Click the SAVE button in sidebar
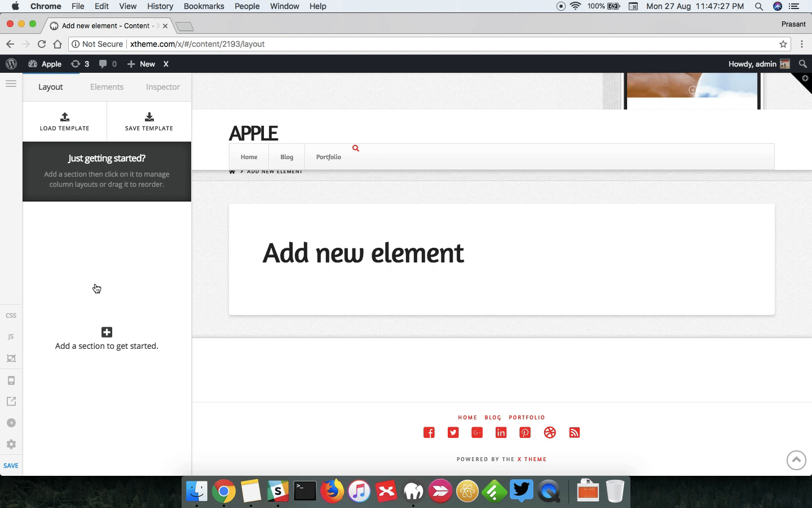Viewport: 812px width, 508px height. [11, 466]
